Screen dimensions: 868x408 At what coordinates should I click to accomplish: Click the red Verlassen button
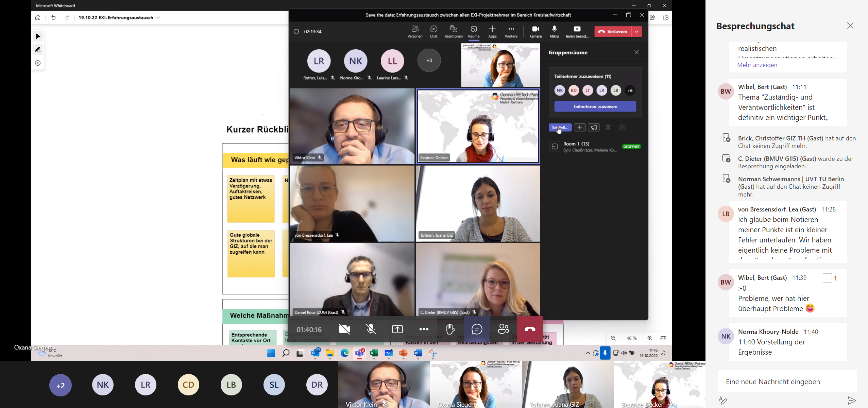613,32
